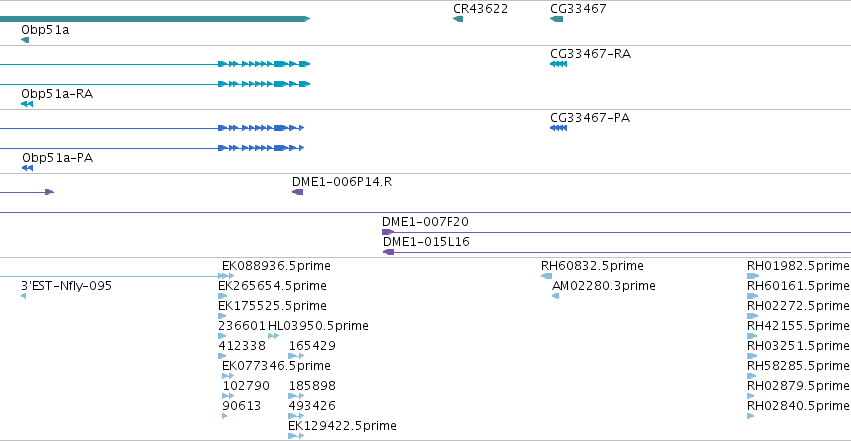This screenshot has height=441, width=851.
Task: Select the RH60832.5prime EST glyph
Action: coord(547,276)
